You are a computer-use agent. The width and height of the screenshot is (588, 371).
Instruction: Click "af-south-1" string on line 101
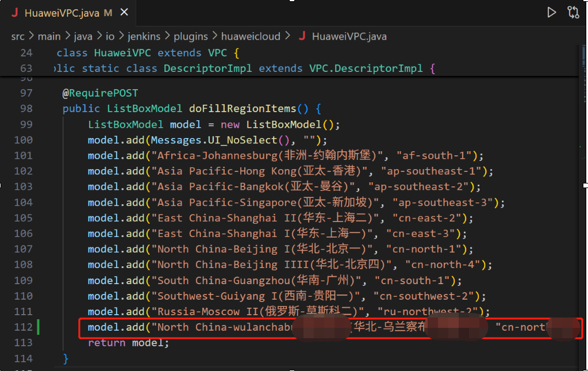click(435, 156)
